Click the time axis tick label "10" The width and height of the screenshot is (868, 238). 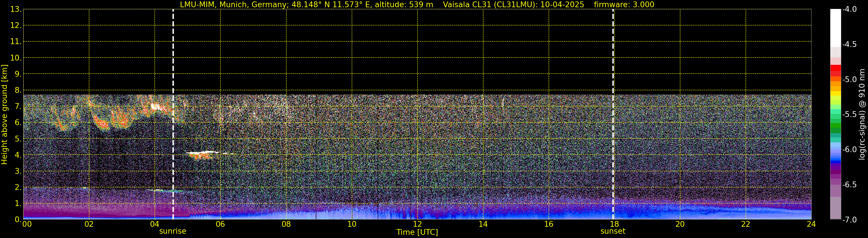click(x=352, y=224)
